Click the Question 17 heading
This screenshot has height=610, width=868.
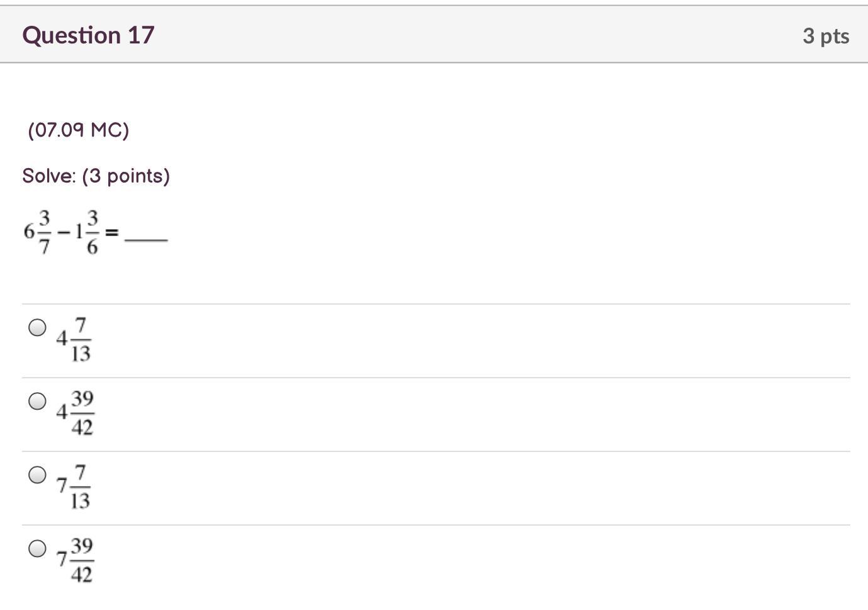point(88,35)
